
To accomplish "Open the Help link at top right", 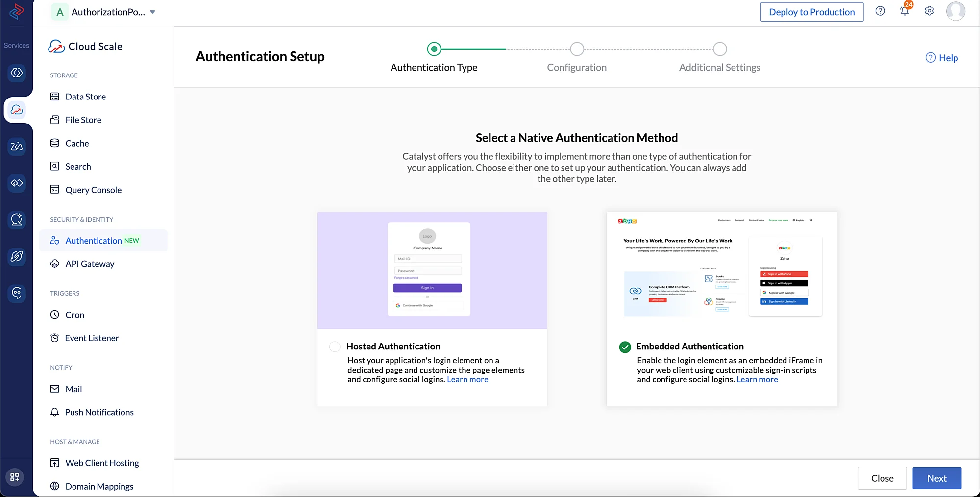I will pos(942,58).
